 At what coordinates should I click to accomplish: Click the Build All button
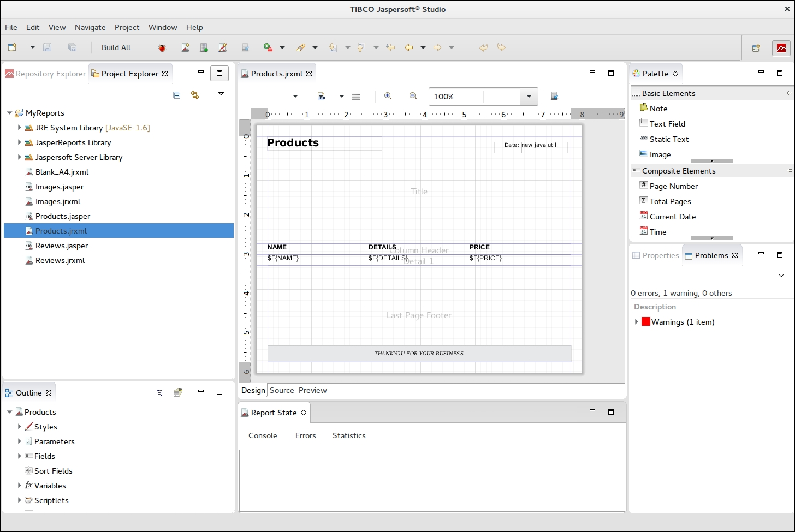click(x=116, y=47)
